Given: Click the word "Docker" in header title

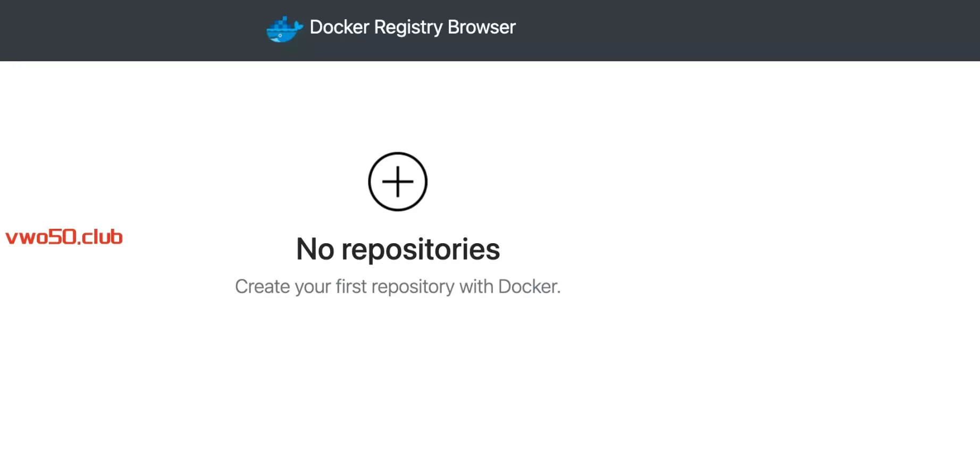Looking at the screenshot, I should coord(339,27).
